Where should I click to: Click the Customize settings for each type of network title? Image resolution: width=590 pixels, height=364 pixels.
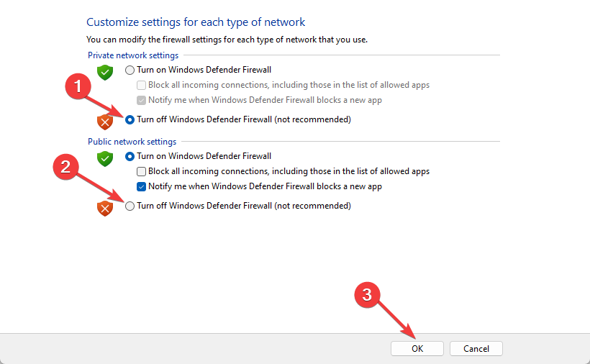[x=196, y=22]
